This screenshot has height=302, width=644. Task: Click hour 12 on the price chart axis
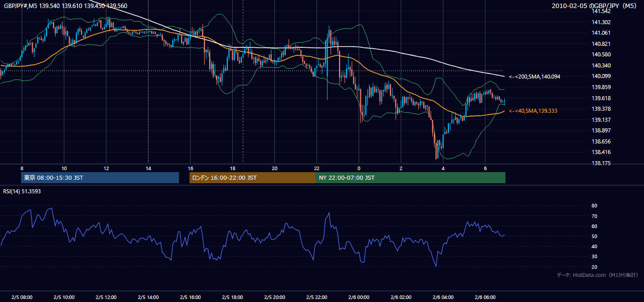coord(106,168)
